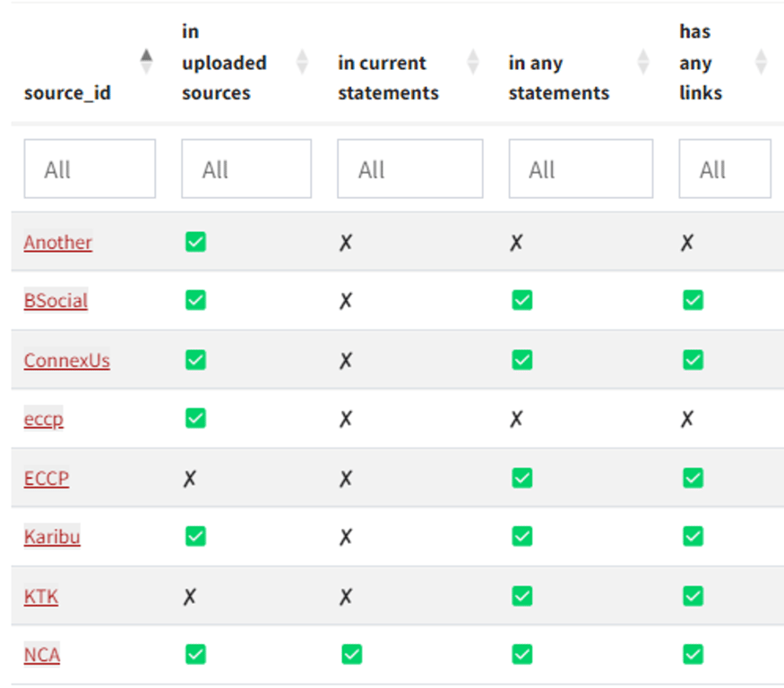Click Karibu 'in any statements' green check
Viewport: 784px width, 688px height.
(521, 537)
